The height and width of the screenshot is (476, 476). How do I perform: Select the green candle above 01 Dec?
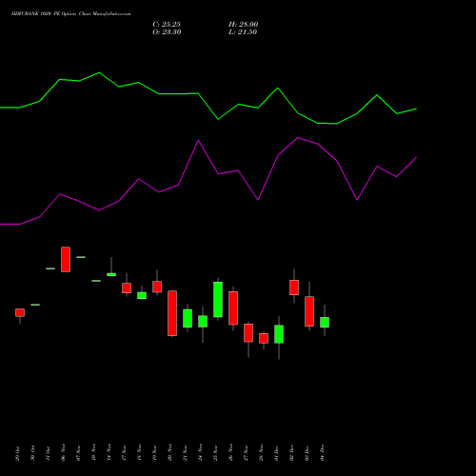pos(279,334)
